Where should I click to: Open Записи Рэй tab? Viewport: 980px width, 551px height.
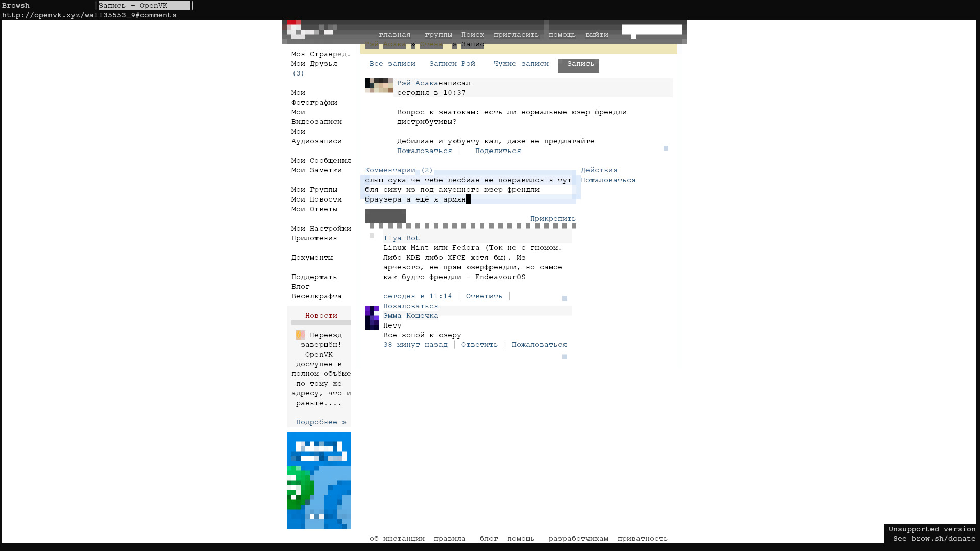(x=452, y=64)
